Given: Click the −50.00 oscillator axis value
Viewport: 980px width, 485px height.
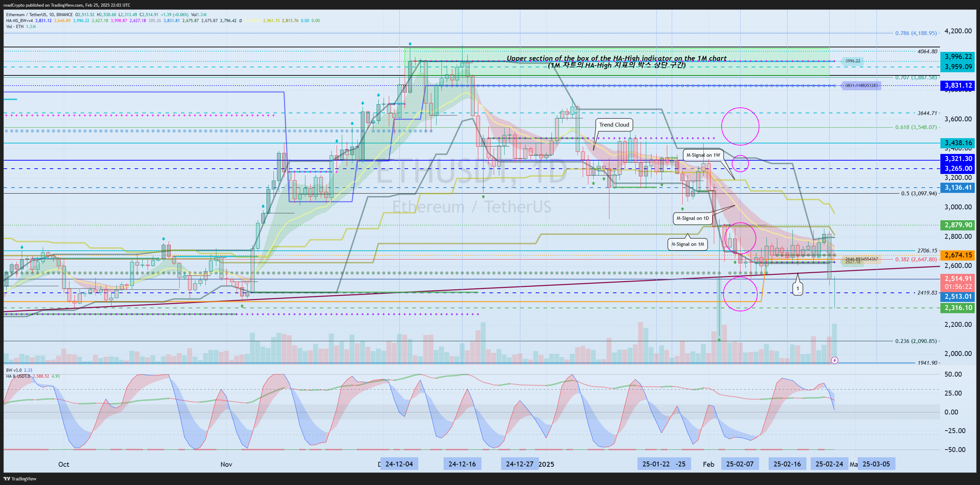Looking at the screenshot, I should [x=955, y=450].
